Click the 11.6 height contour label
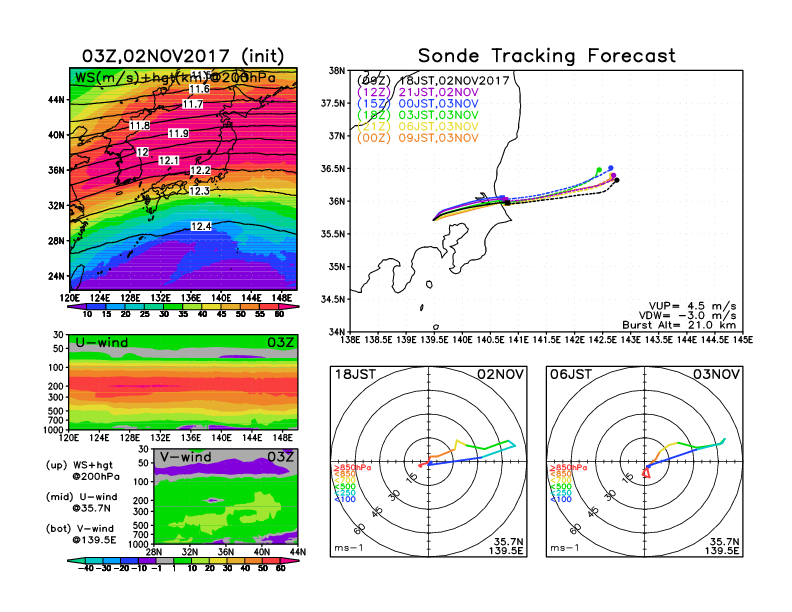792x612 pixels. click(200, 89)
